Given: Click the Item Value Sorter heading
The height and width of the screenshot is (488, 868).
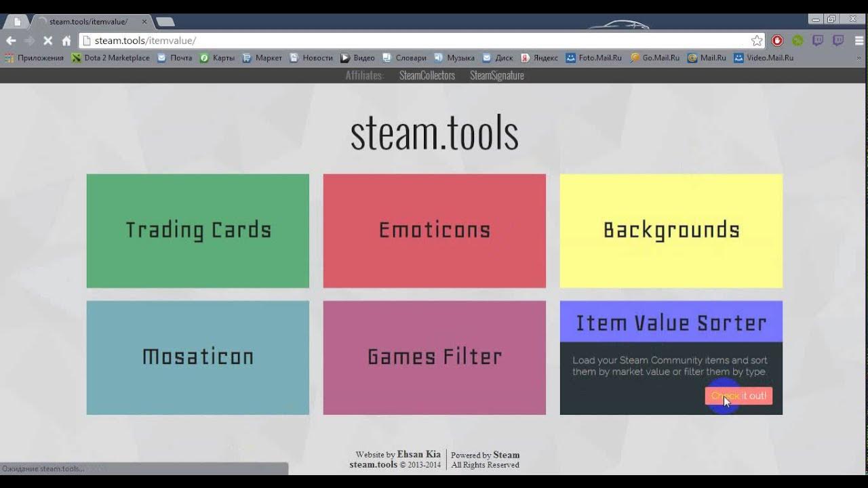Looking at the screenshot, I should point(671,323).
